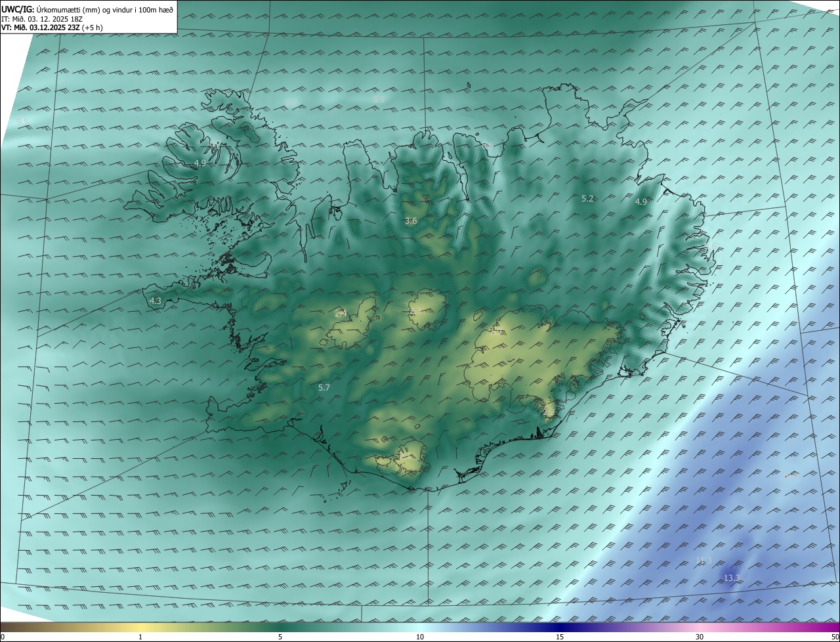This screenshot has height=642, width=840.
Task: Click the initial time line 'IT: Mið. 03. 12. 2025 18Z'
Action: click(42, 19)
